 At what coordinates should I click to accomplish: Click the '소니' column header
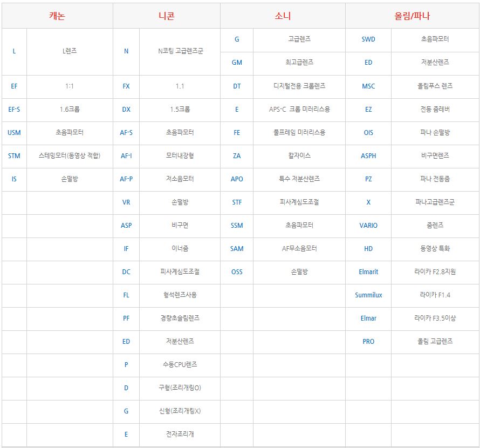(283, 16)
